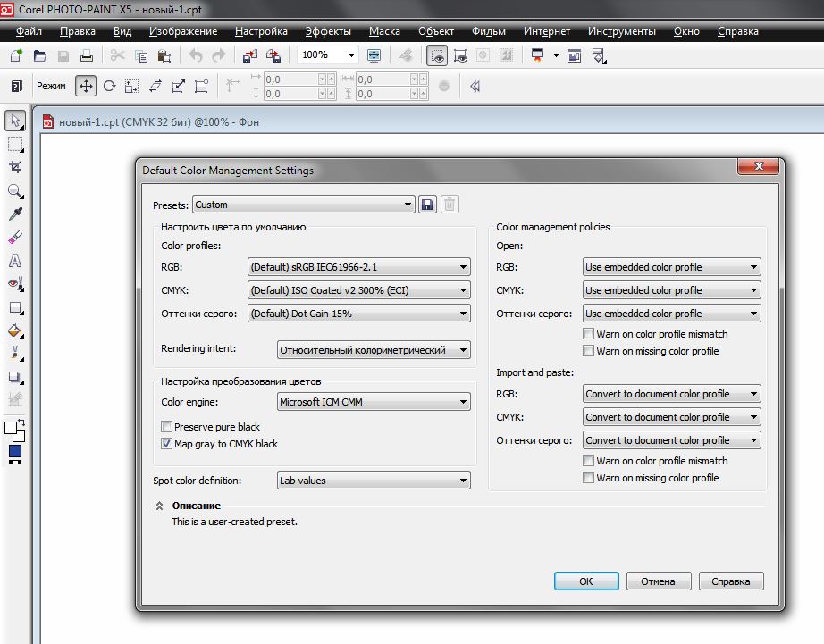The width and height of the screenshot is (824, 644).
Task: Confirm settings with OK button
Action: pyautogui.click(x=586, y=581)
